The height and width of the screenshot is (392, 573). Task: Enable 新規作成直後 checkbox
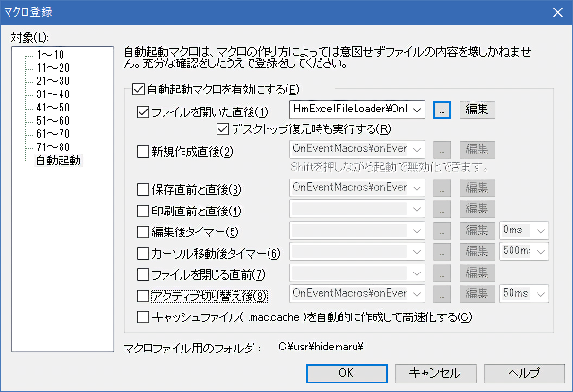pyautogui.click(x=142, y=152)
